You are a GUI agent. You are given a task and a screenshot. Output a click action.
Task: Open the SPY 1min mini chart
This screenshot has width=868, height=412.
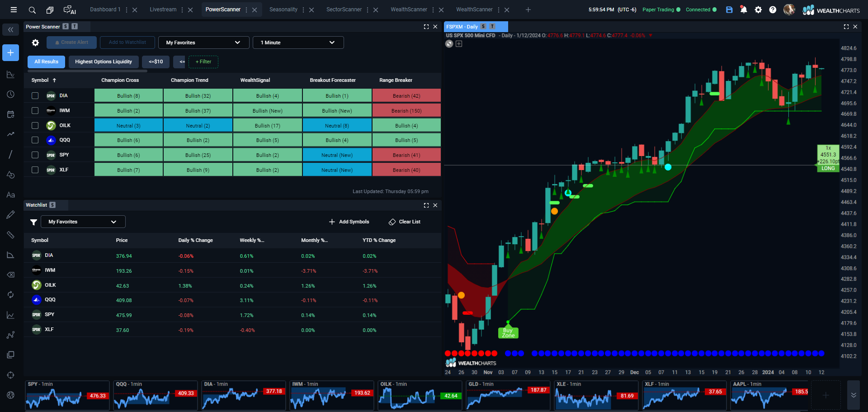(67, 395)
